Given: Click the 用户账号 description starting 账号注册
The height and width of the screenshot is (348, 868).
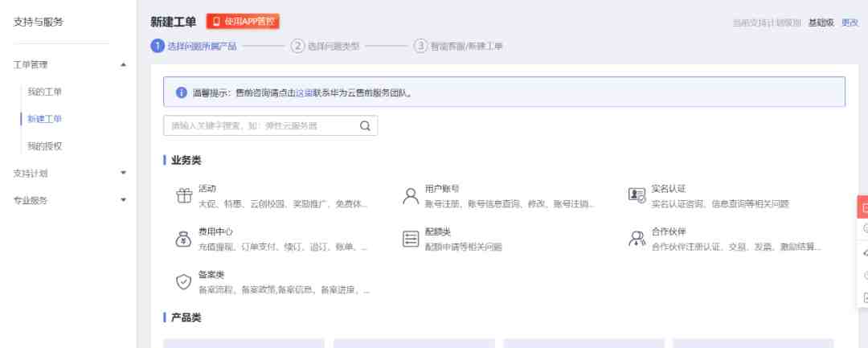Looking at the screenshot, I should pyautogui.click(x=510, y=203).
